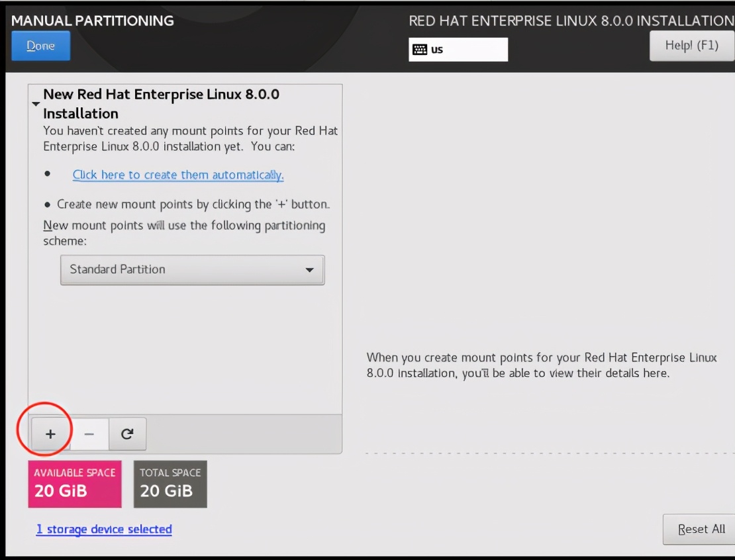Click the AVAILABLE SPACE 20 GiB box

[x=75, y=484]
